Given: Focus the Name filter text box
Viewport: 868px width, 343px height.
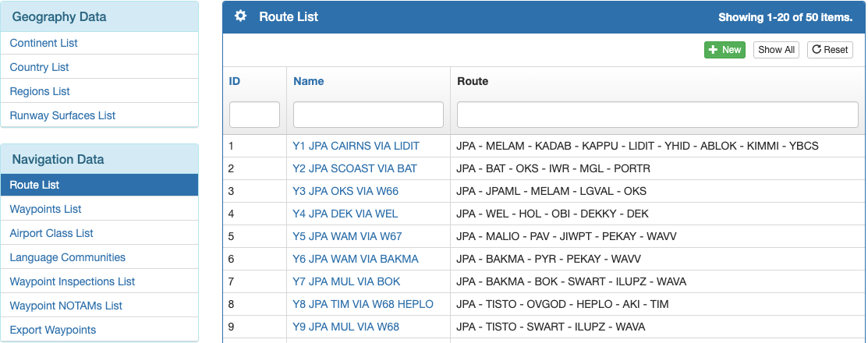Looking at the screenshot, I should point(368,115).
